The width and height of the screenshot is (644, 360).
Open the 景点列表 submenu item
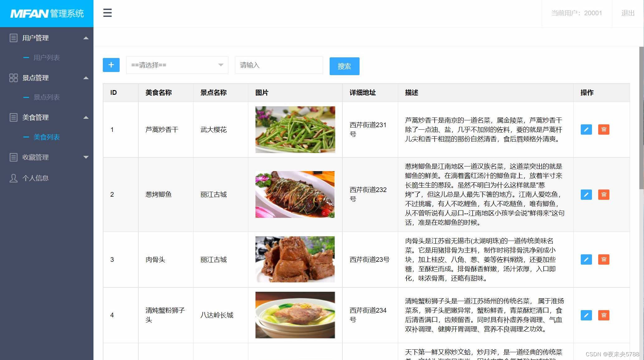pyautogui.click(x=46, y=97)
